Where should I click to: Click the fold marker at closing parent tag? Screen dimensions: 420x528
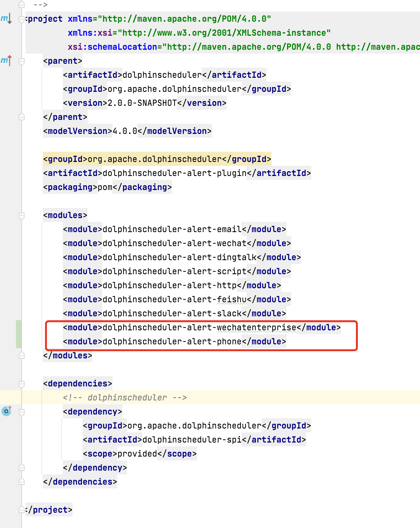pos(22,117)
